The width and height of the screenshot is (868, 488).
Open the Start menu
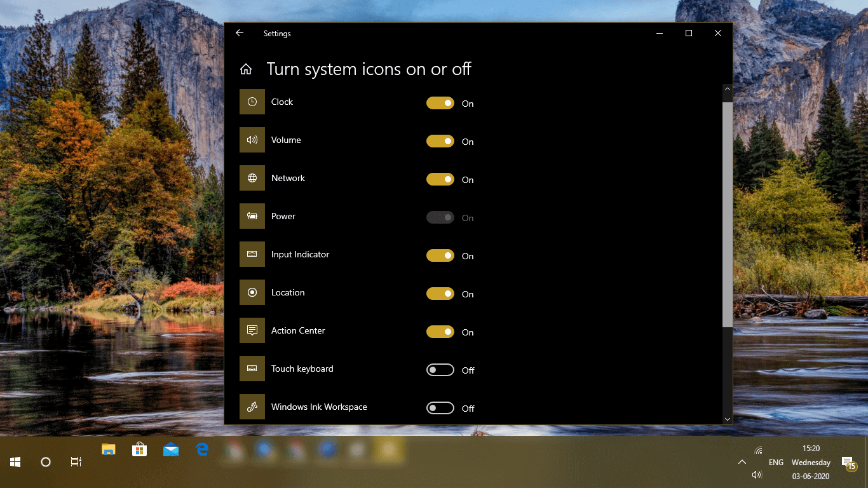(14, 462)
